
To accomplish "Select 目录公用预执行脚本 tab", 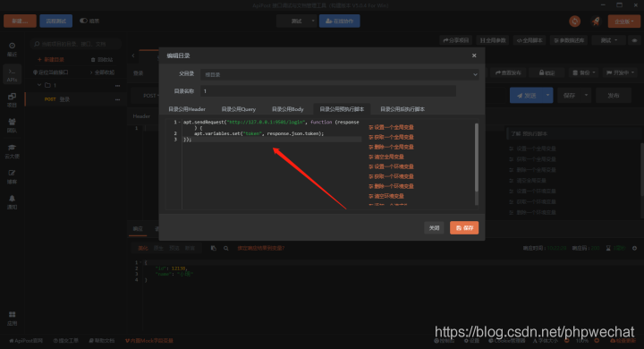I will coord(342,109).
